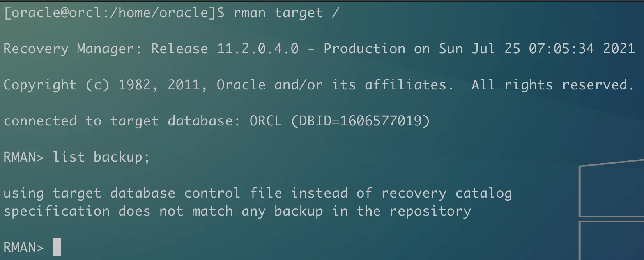The image size is (644, 260).
Task: Click 'Oracle and/or its affiliates' text
Action: pyautogui.click(x=331, y=85)
